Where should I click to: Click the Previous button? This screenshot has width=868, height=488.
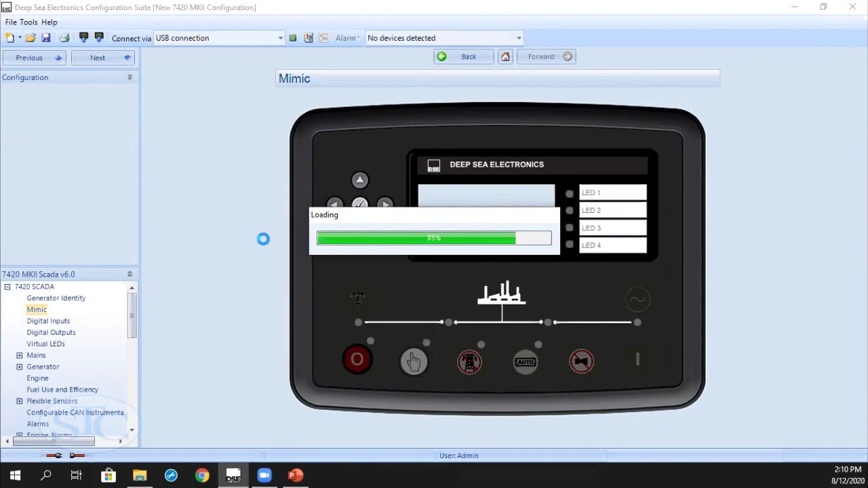35,58
